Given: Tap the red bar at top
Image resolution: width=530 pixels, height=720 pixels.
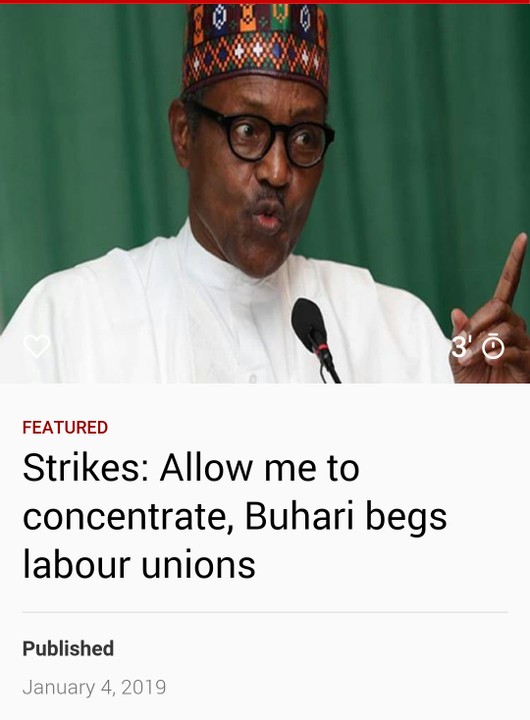Looking at the screenshot, I should 265,2.
